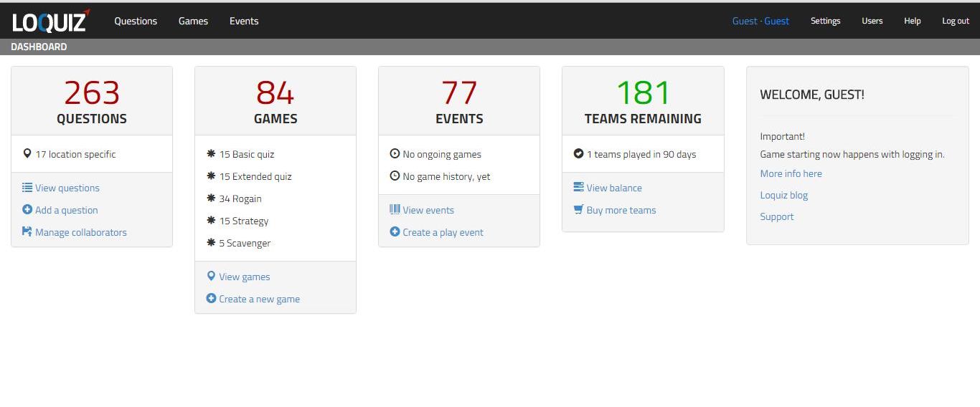
Task: Click the shopping cart icon for Buy more teams
Action: coord(578,210)
